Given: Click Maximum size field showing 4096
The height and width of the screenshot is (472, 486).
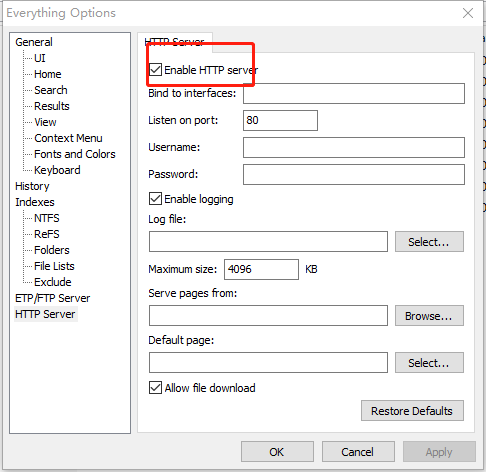Looking at the screenshot, I should click(261, 269).
